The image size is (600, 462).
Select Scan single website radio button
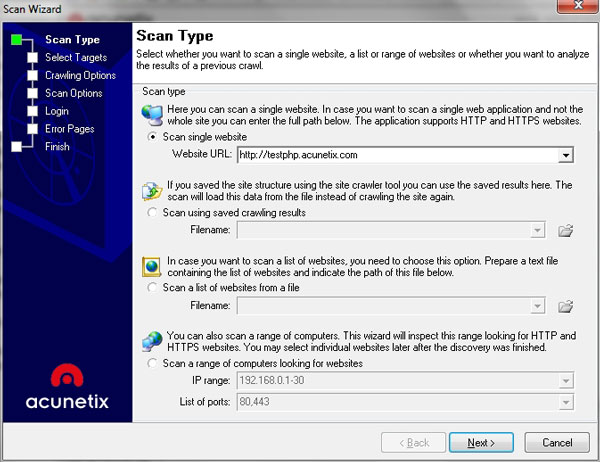(x=152, y=136)
